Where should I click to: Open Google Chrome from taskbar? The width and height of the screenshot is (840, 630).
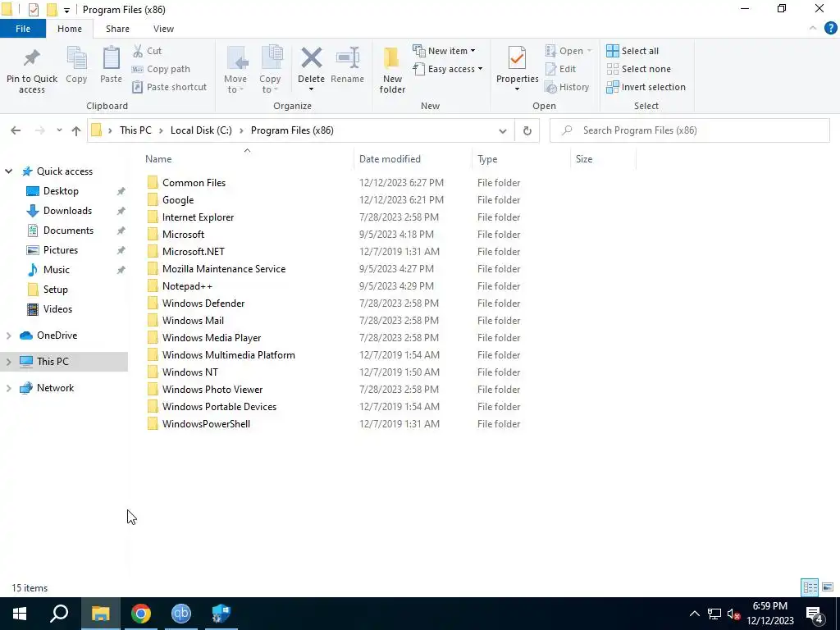point(141,614)
